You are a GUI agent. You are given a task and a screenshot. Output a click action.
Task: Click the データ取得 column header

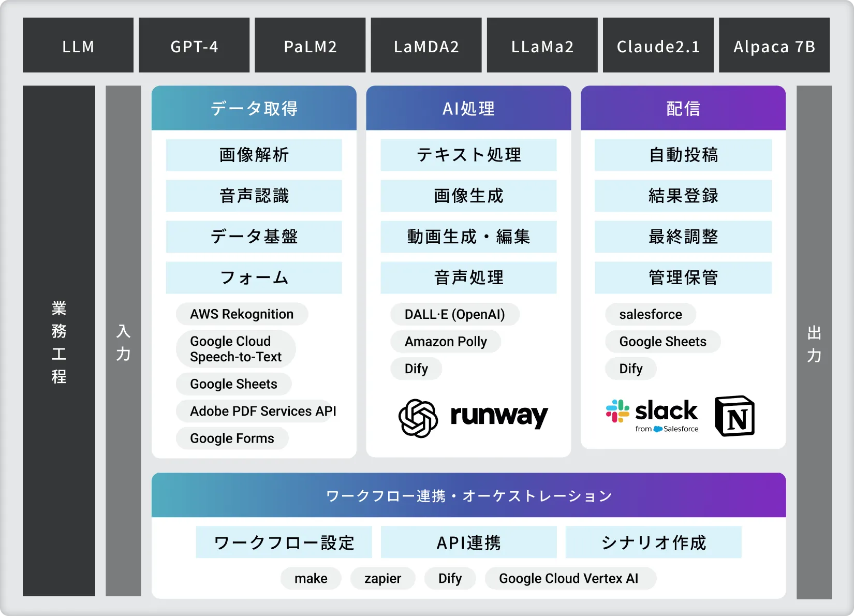pos(254,108)
